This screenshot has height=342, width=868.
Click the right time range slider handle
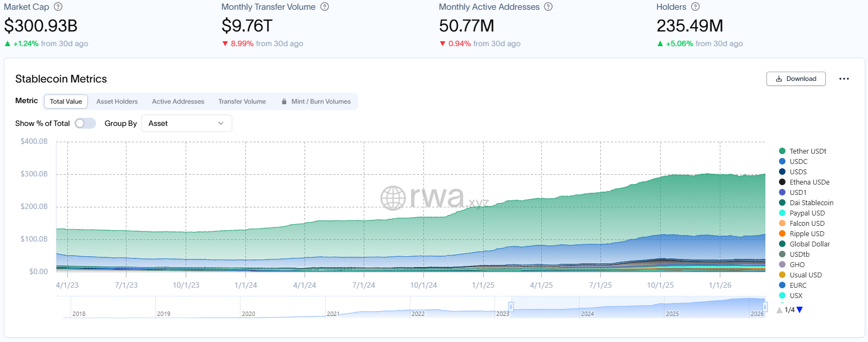point(765,307)
